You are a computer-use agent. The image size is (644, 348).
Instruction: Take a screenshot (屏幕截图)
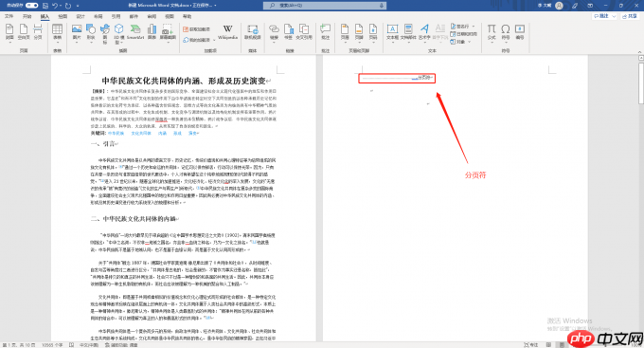pos(168,32)
